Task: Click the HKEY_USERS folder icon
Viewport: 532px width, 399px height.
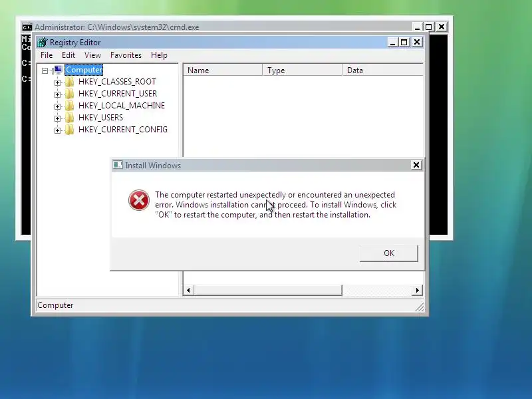Action: coord(69,118)
